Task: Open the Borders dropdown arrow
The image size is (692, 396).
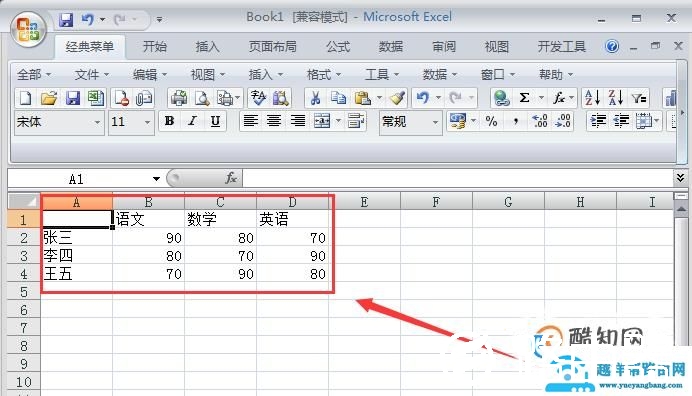Action: coord(657,121)
